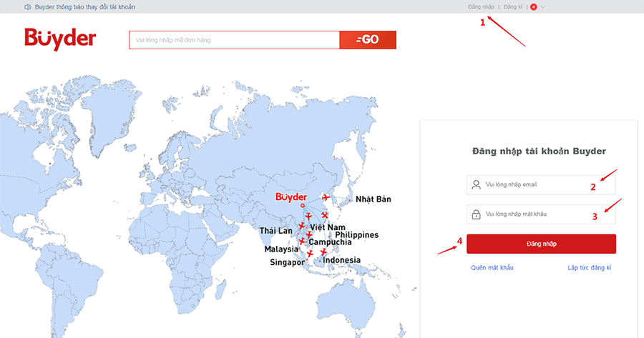The width and height of the screenshot is (644, 338).
Task: Click the red GO search button
Action: pos(368,40)
